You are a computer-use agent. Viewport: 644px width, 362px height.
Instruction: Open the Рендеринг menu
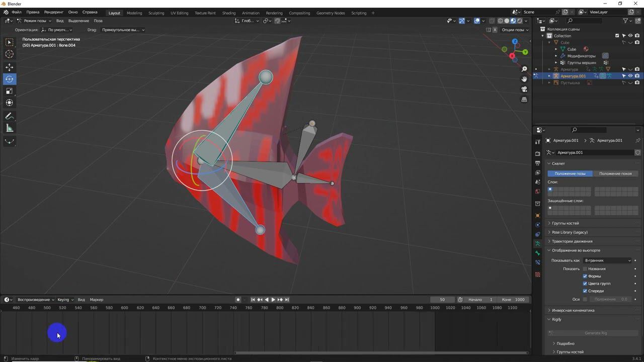point(53,12)
